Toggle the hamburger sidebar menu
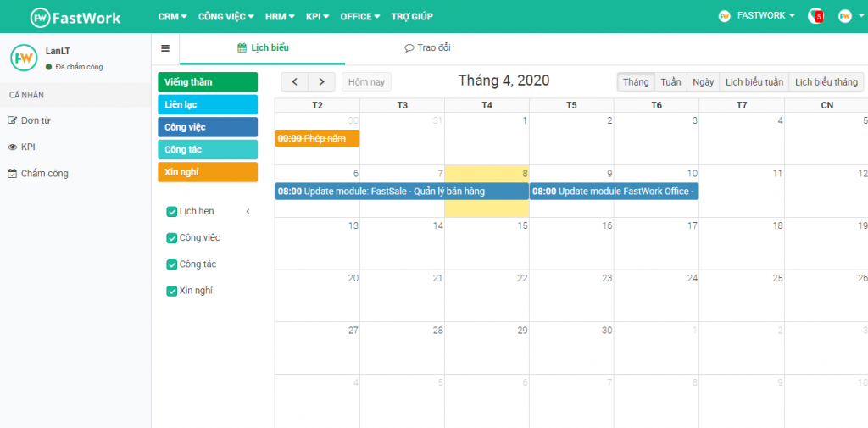 [x=165, y=48]
